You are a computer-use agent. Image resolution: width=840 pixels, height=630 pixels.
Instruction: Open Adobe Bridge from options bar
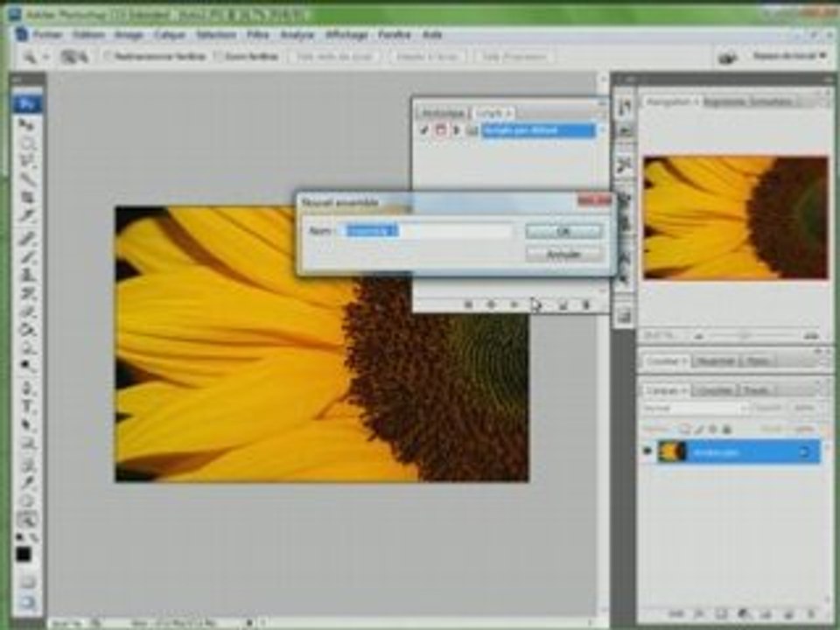[x=727, y=56]
